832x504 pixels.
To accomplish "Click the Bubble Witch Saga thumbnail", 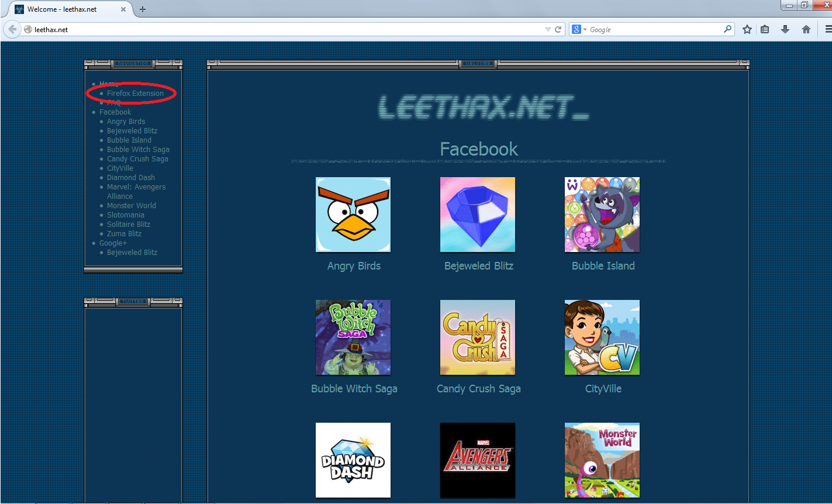I will tap(353, 337).
